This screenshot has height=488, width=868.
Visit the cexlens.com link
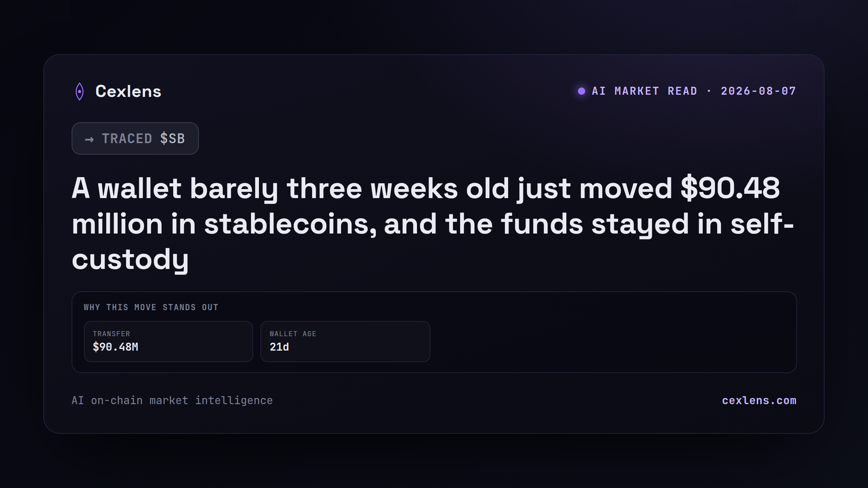coord(759,401)
